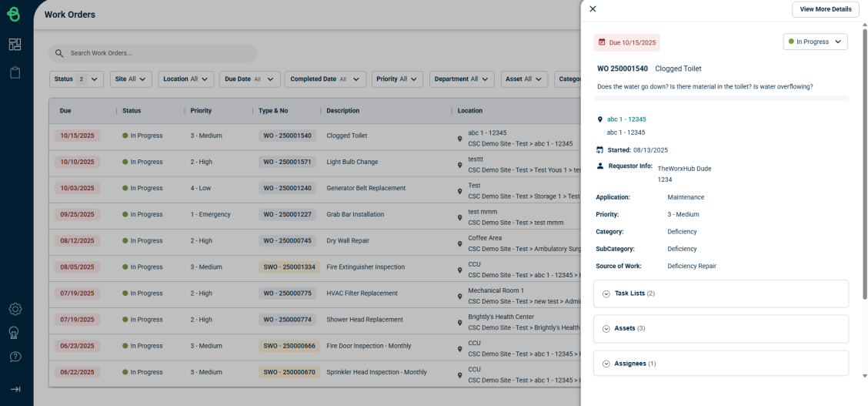Click location pin in Grab Bar Installation row
The image size is (868, 406).
click(x=459, y=218)
